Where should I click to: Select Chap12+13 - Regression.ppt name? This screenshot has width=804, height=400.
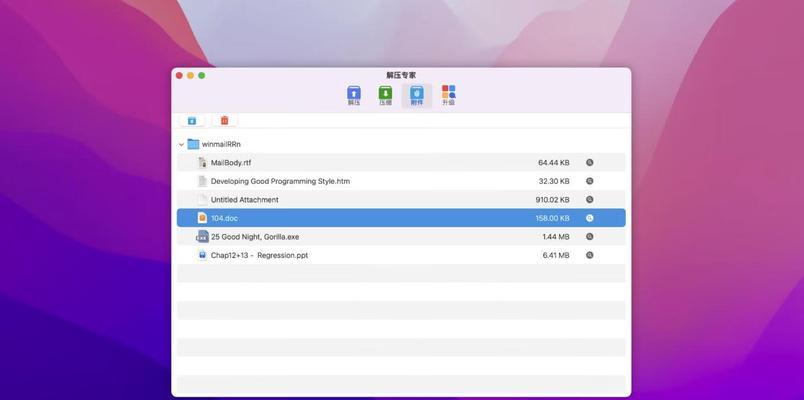point(259,255)
